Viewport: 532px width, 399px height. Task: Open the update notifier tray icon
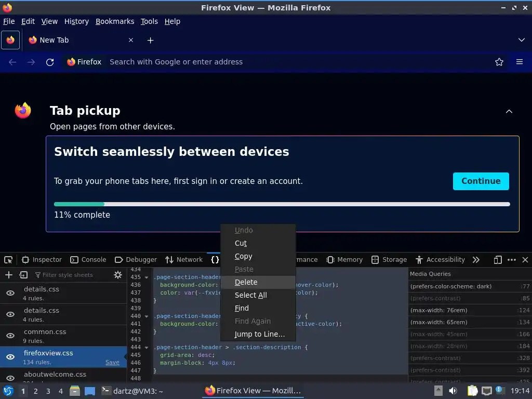(x=499, y=390)
